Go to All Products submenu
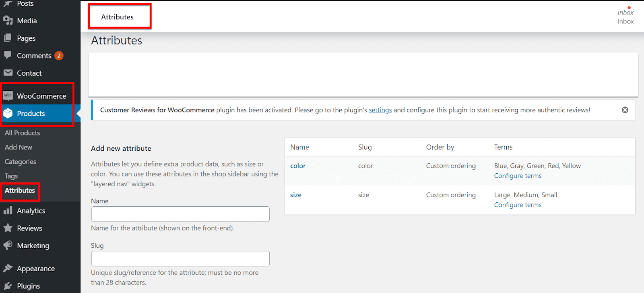644x293 pixels. [22, 133]
